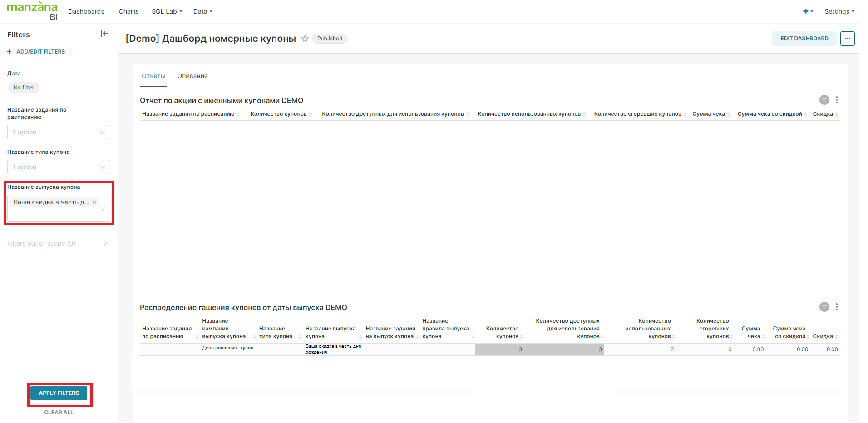Open dashboard three-dot options menu
Screen dimensions: 868x423
(847, 39)
